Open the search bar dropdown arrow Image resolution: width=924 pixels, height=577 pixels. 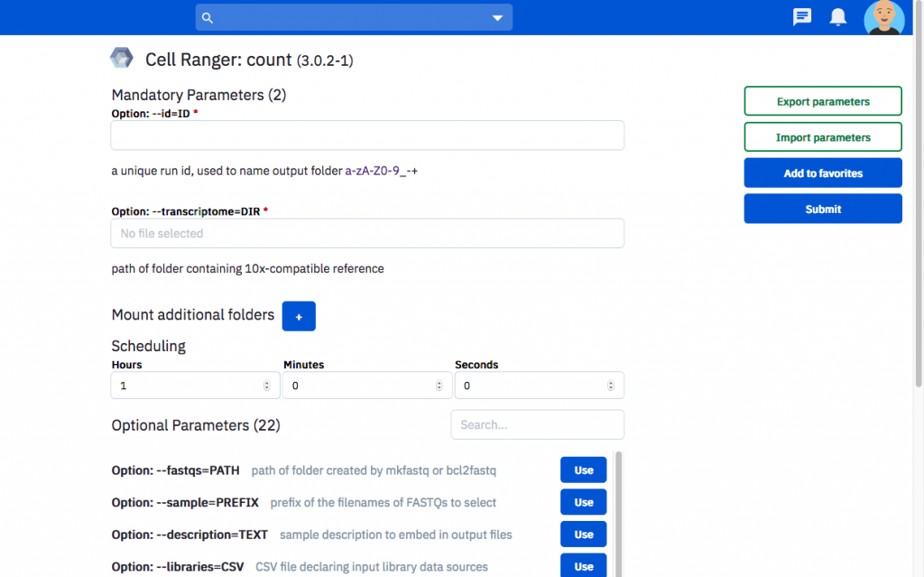pyautogui.click(x=497, y=18)
